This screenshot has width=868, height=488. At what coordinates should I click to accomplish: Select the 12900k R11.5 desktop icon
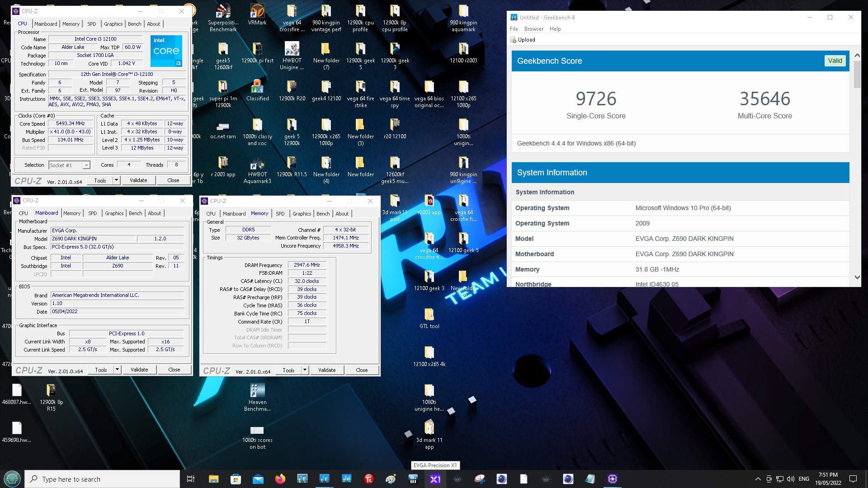(x=292, y=166)
